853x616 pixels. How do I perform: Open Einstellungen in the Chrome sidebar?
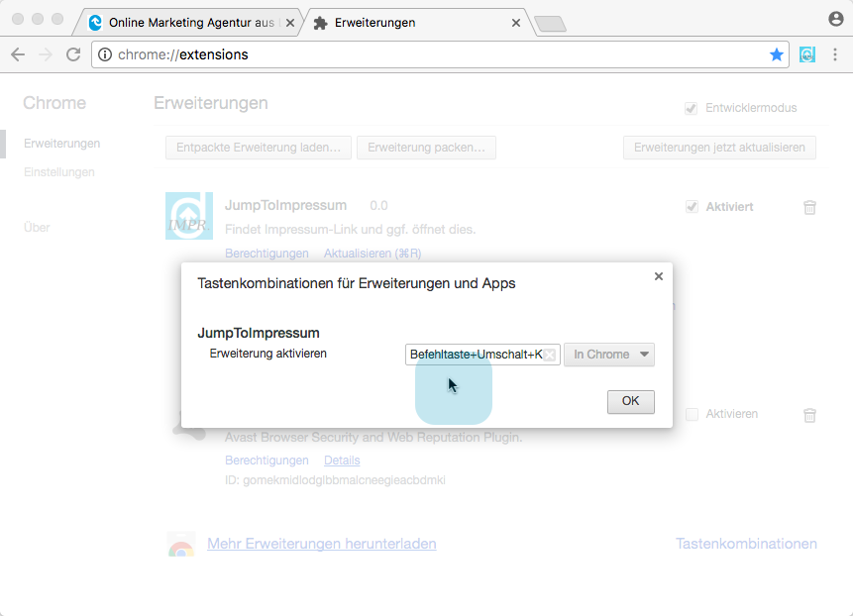coord(59,172)
